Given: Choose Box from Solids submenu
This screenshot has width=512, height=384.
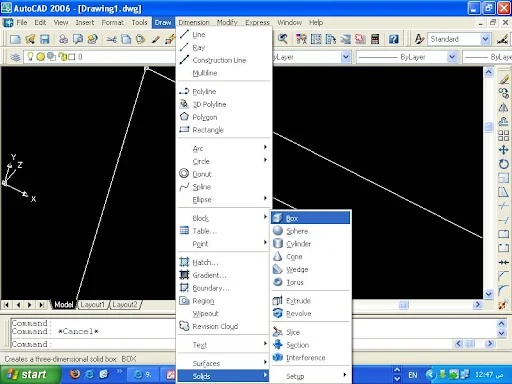Looking at the screenshot, I should pos(311,218).
